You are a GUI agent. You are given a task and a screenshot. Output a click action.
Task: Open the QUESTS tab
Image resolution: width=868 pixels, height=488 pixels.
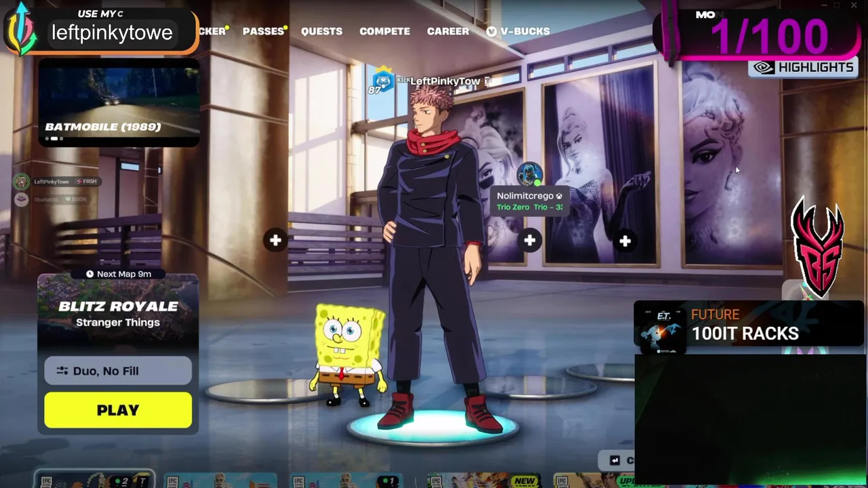(x=321, y=31)
